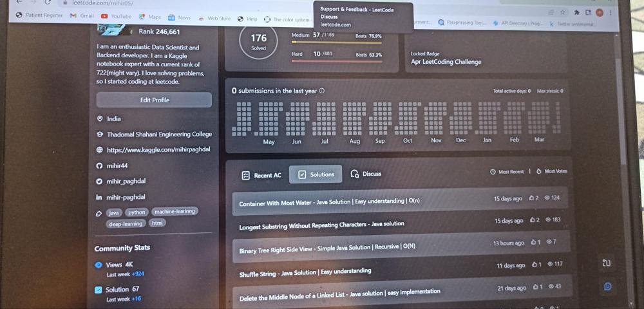Click the Edit Profile button

[x=154, y=100]
